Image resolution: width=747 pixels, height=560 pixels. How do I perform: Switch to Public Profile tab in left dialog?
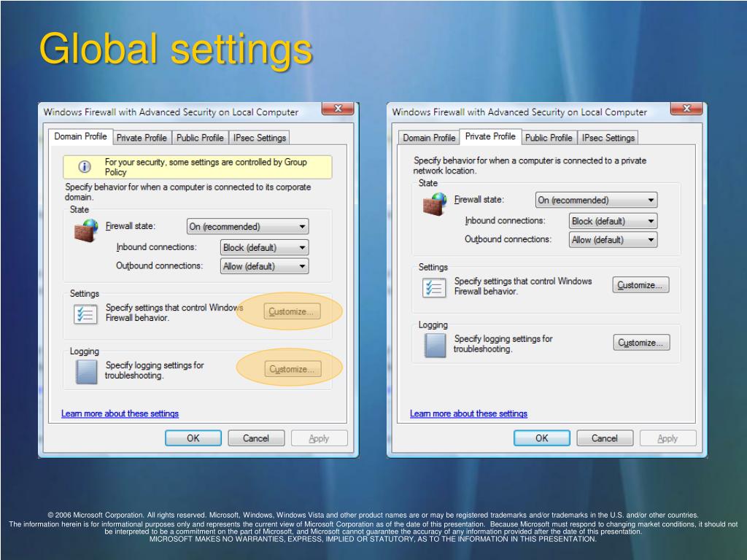pyautogui.click(x=200, y=138)
